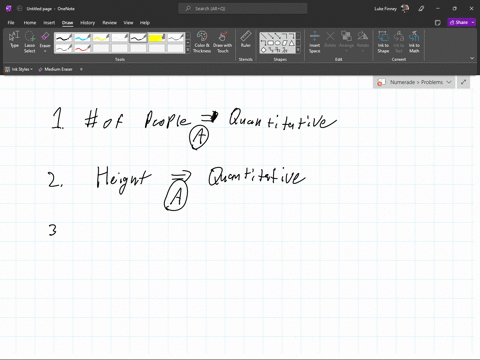Pick the triangle shape in Shapes gallery

coord(292,43)
